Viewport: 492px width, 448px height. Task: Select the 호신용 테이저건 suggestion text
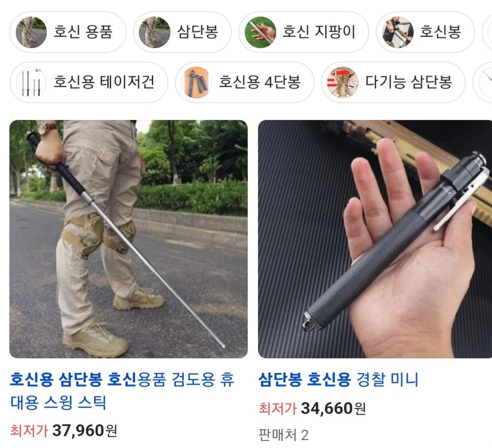[x=104, y=82]
